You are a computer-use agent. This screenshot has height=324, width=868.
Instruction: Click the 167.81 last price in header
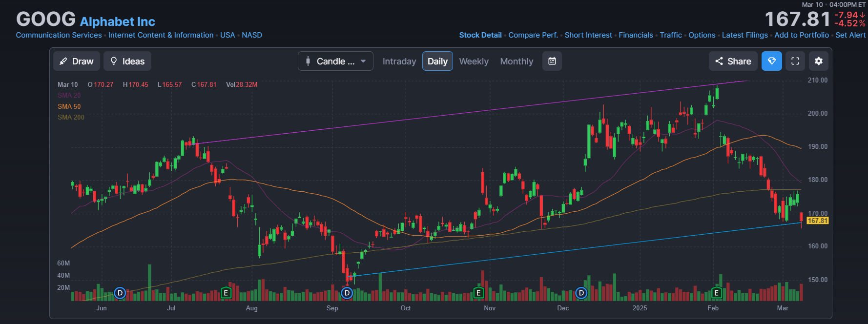click(x=798, y=19)
